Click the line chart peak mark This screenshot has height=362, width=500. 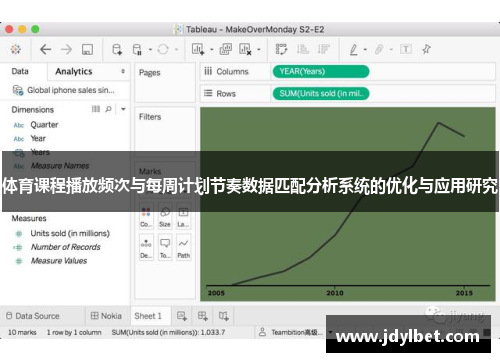pyautogui.click(x=439, y=123)
